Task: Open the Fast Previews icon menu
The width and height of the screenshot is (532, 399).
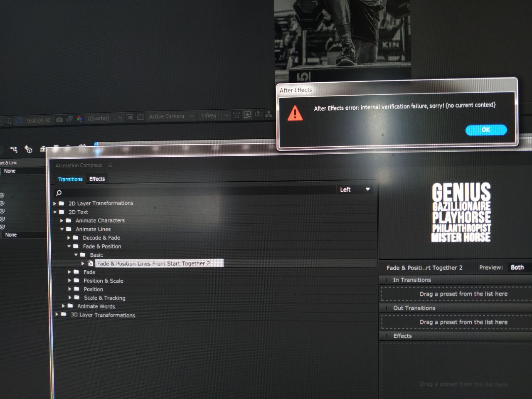Action: (247, 115)
